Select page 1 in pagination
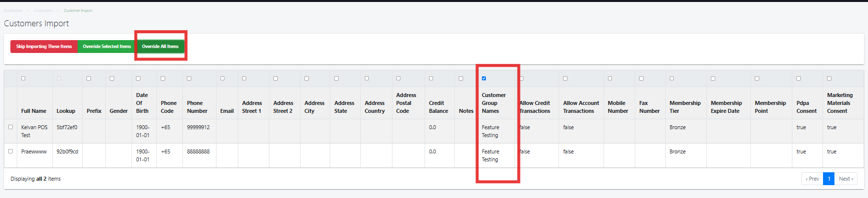This screenshot has width=868, height=198. pyautogui.click(x=829, y=179)
